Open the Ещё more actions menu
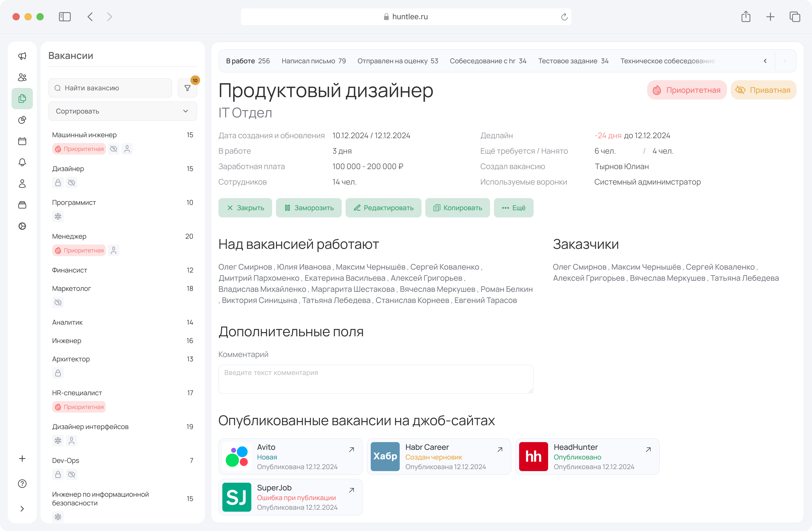 (514, 208)
